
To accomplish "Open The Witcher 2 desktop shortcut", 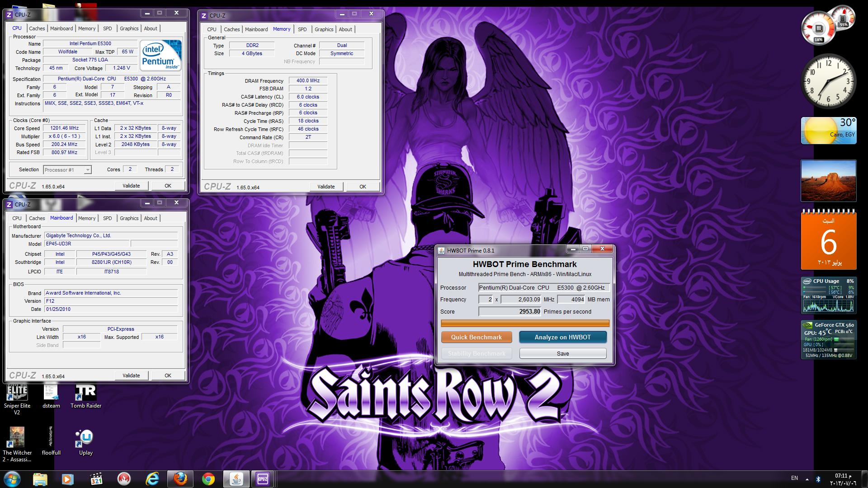I will click(x=17, y=445).
